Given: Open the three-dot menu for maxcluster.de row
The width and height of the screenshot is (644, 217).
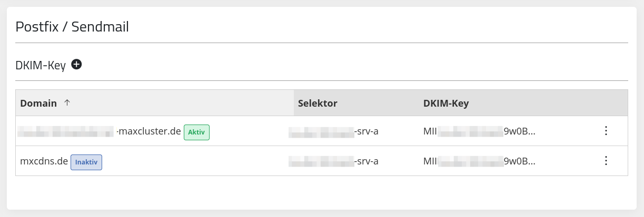Looking at the screenshot, I should (606, 131).
